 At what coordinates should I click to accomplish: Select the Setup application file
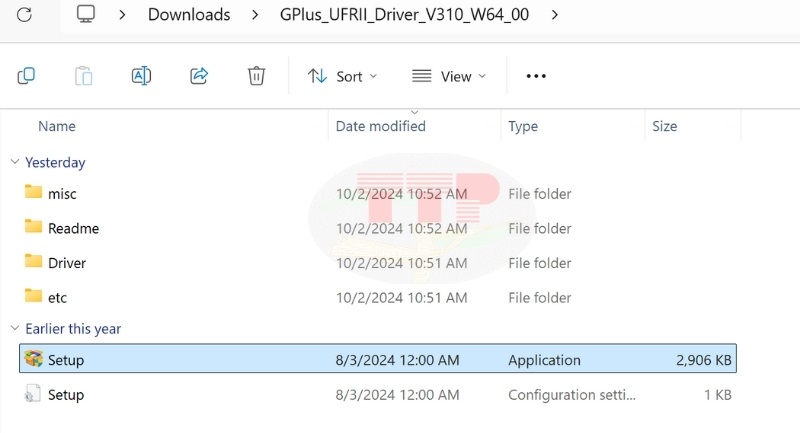coord(66,360)
